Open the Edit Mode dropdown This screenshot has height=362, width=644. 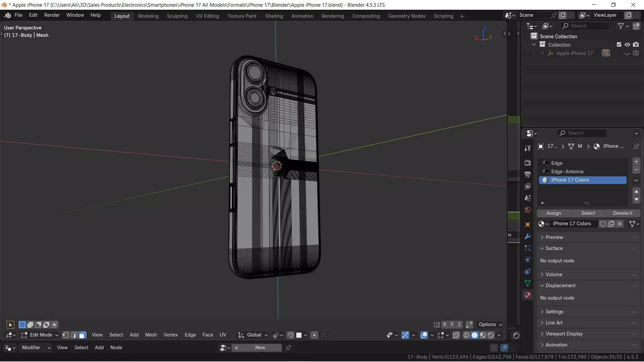(40, 335)
